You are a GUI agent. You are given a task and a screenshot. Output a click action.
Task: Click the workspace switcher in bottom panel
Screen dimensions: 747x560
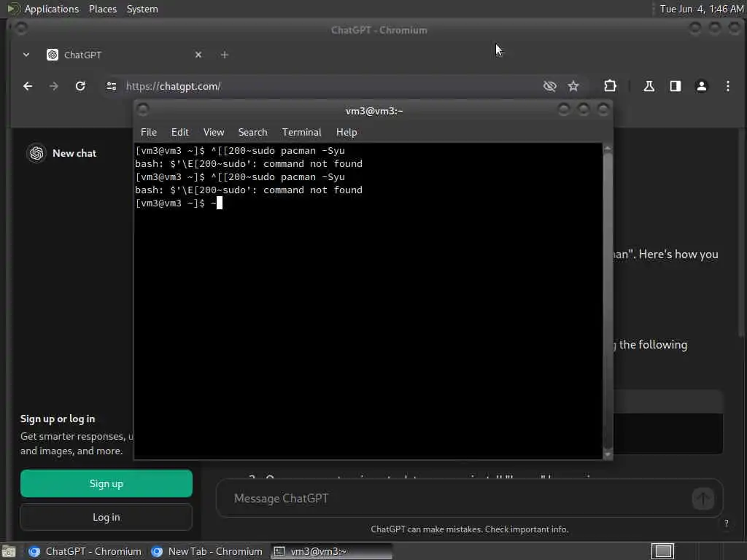(x=662, y=551)
